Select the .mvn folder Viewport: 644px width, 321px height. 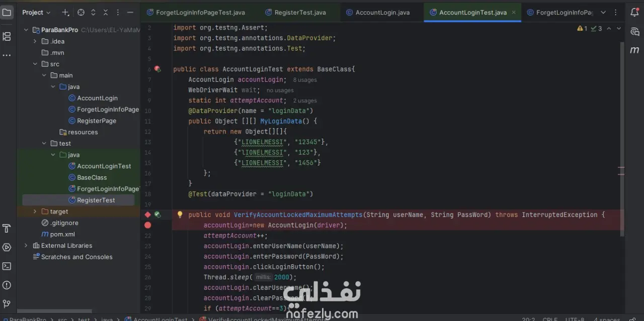(52, 52)
